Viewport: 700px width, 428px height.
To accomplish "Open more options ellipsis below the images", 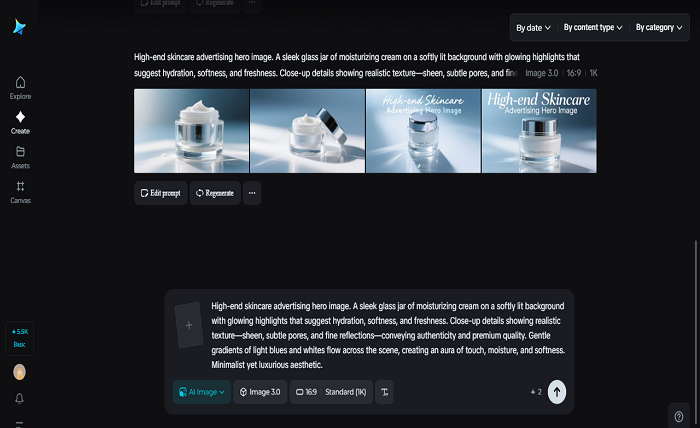I will coord(252,193).
